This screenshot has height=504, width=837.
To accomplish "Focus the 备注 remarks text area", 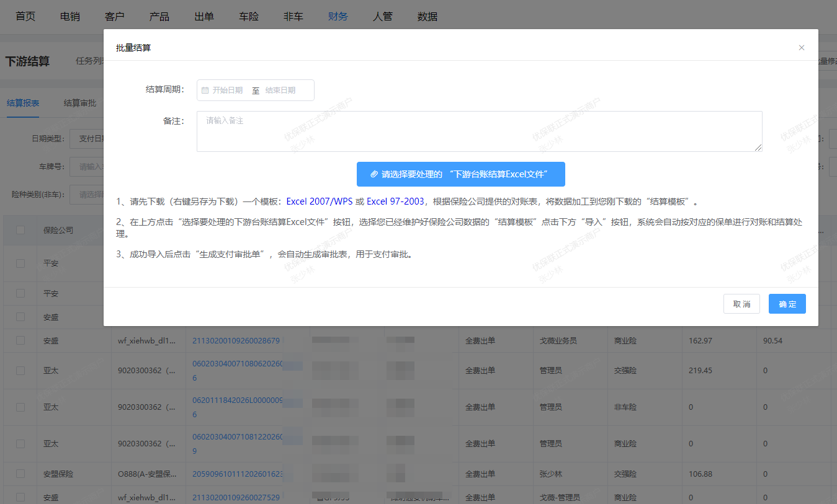I will tap(480, 131).
